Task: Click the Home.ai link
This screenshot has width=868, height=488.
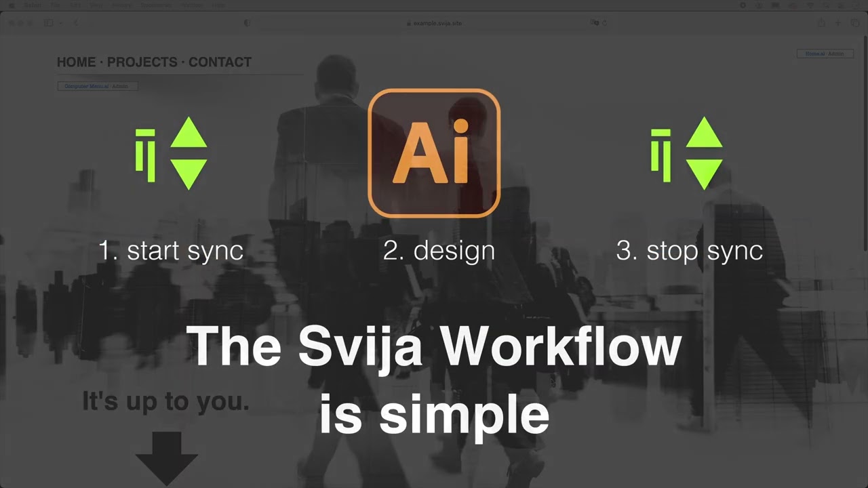Action: click(815, 54)
